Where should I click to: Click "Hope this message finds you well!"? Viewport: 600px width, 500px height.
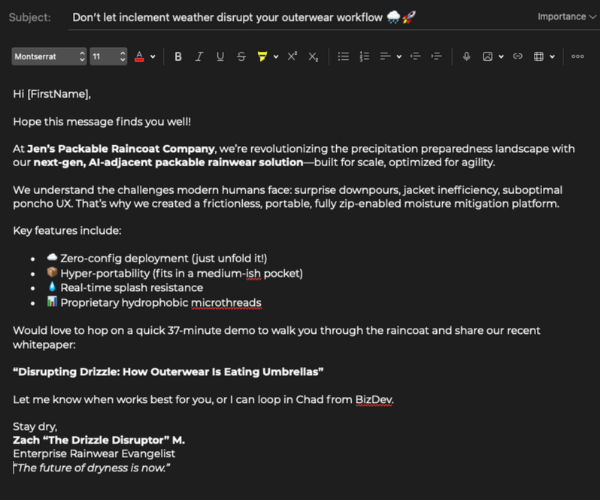pos(102,122)
